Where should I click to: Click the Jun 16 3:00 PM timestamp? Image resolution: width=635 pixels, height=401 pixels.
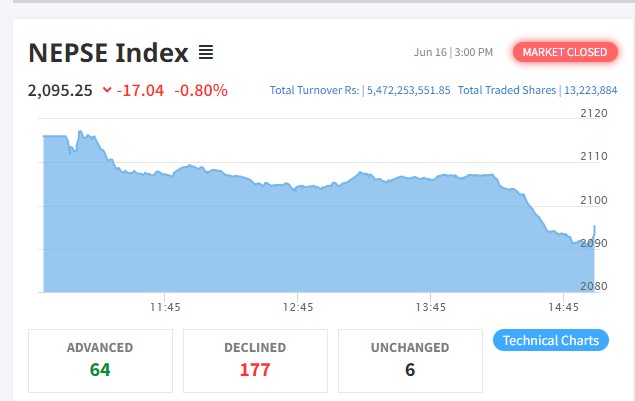pyautogui.click(x=452, y=52)
